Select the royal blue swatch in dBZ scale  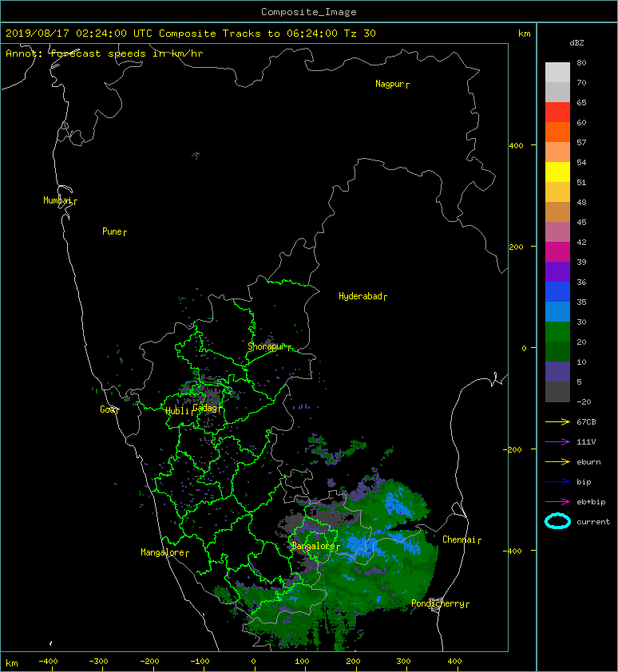pos(557,291)
